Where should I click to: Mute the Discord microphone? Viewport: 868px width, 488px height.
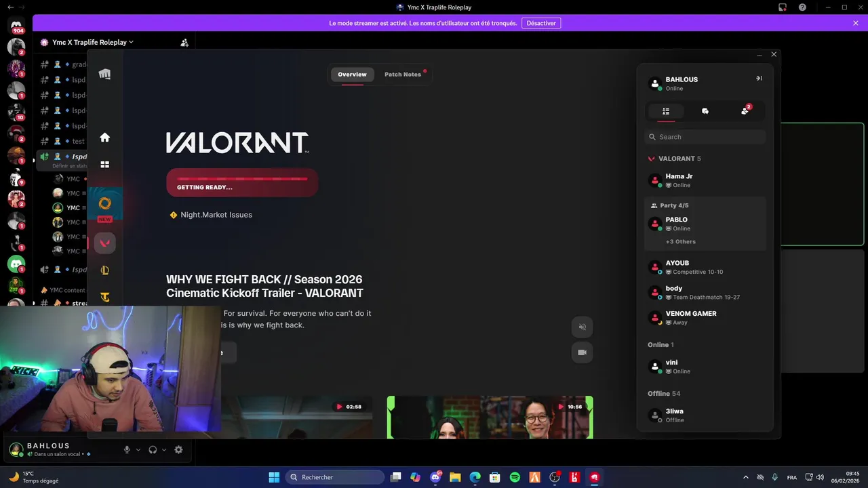point(127,449)
